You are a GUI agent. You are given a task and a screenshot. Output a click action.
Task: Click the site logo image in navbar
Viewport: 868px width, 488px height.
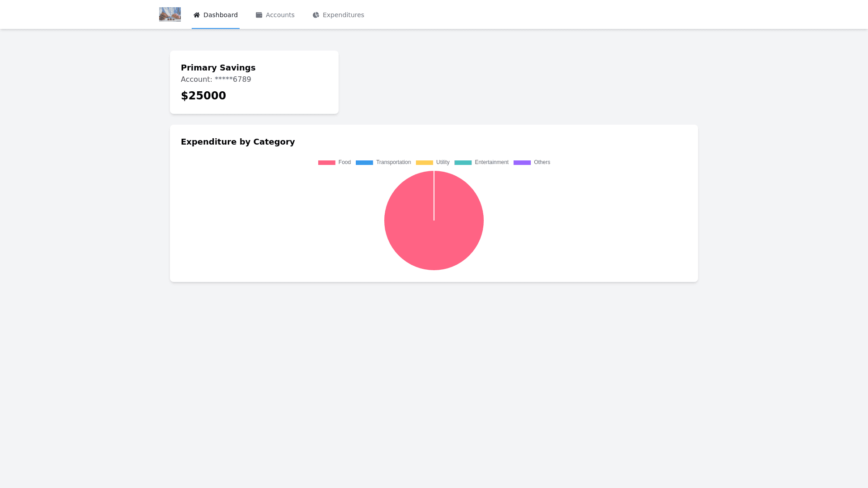170,14
